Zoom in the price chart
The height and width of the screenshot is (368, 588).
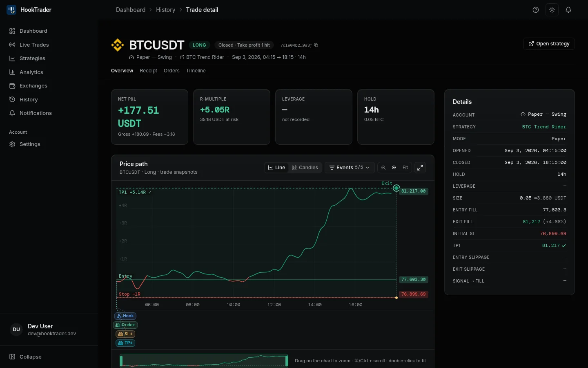(394, 168)
